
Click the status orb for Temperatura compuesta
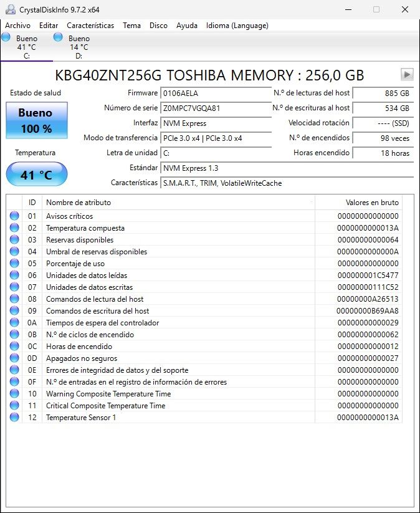14,228
